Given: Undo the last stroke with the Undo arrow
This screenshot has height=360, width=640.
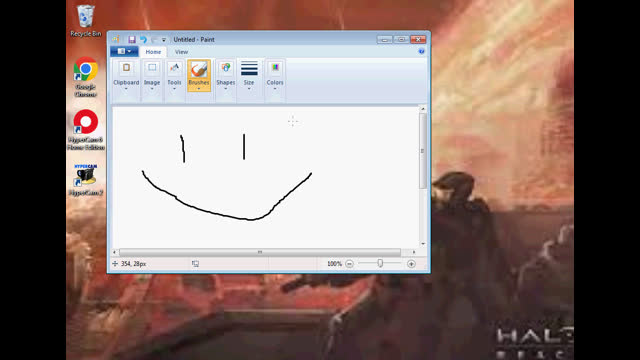Looking at the screenshot, I should click(143, 40).
